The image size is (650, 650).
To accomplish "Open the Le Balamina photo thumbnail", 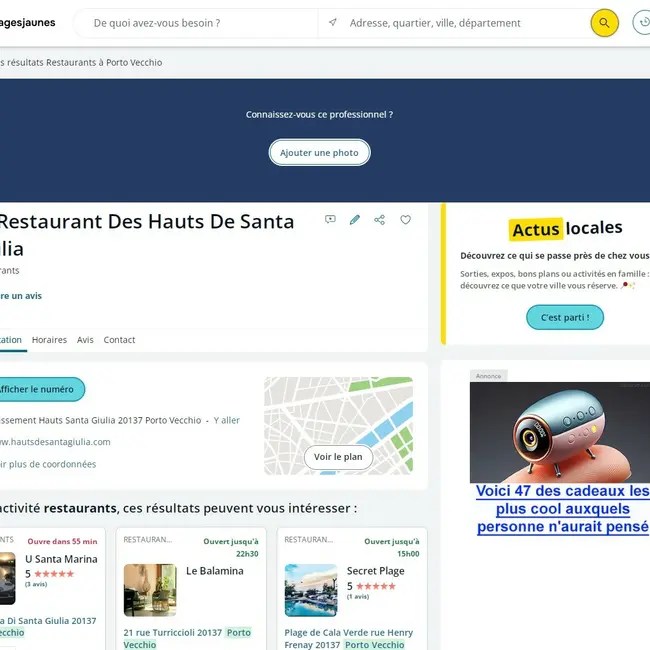I will tap(150, 590).
